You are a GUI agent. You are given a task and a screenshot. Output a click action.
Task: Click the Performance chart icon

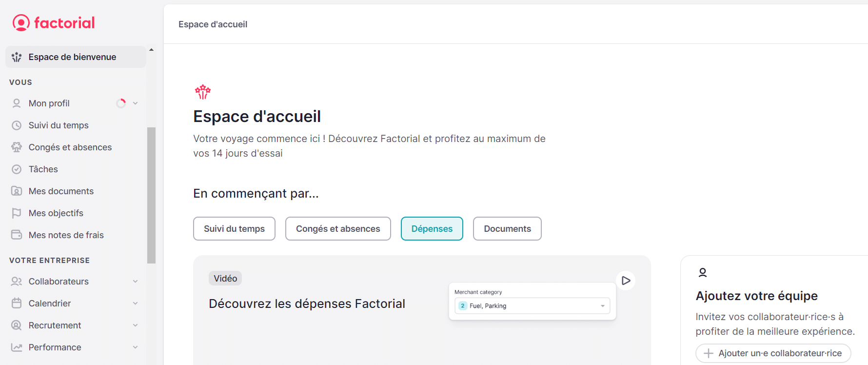click(17, 347)
